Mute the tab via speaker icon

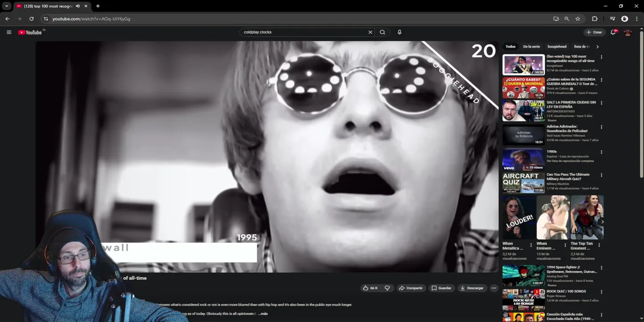click(x=78, y=6)
